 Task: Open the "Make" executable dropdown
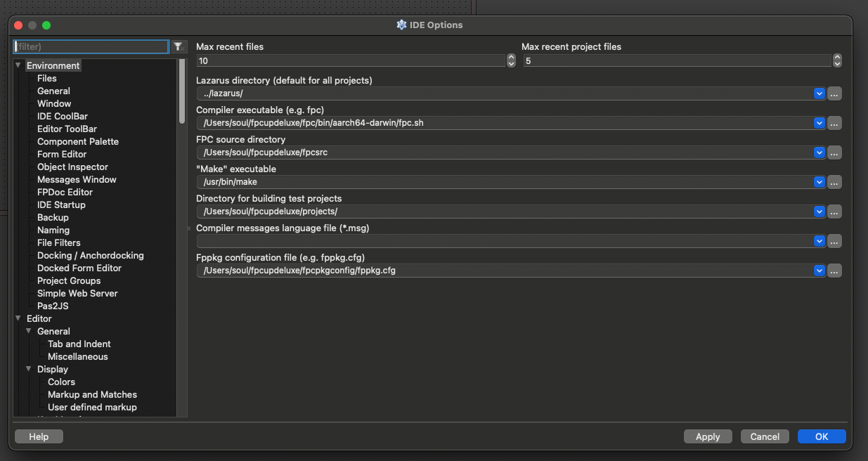[819, 182]
